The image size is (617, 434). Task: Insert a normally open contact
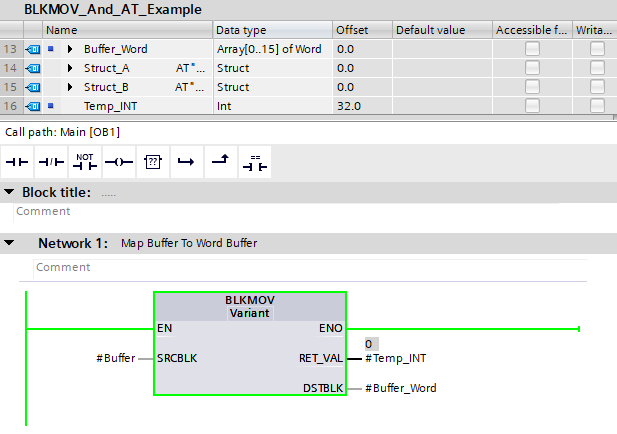point(17,161)
